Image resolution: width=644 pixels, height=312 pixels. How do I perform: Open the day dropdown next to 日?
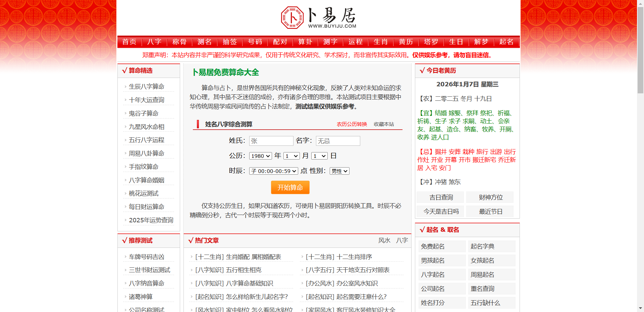[x=319, y=156]
